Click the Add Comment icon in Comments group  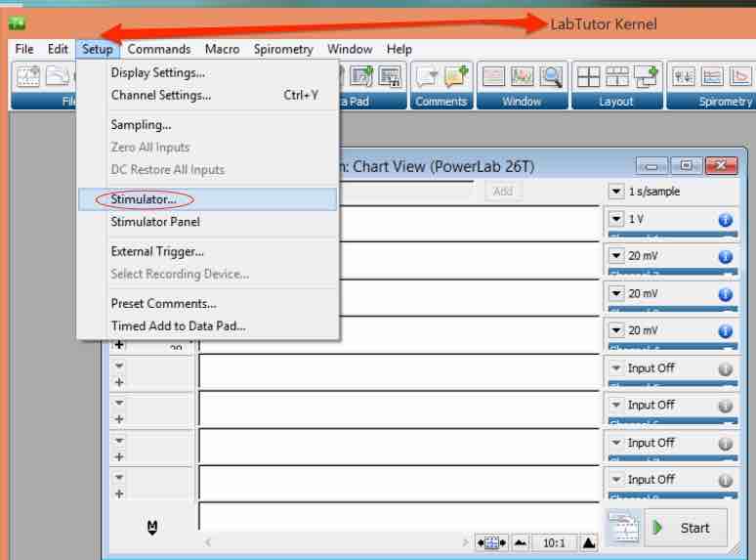[456, 76]
